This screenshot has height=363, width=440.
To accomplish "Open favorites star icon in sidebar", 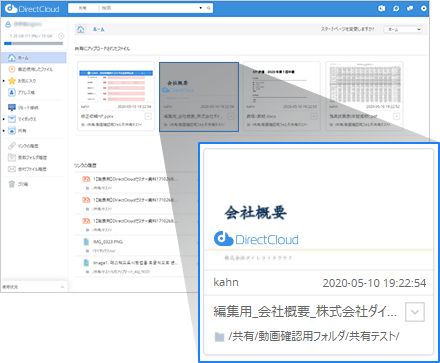I will coord(12,81).
